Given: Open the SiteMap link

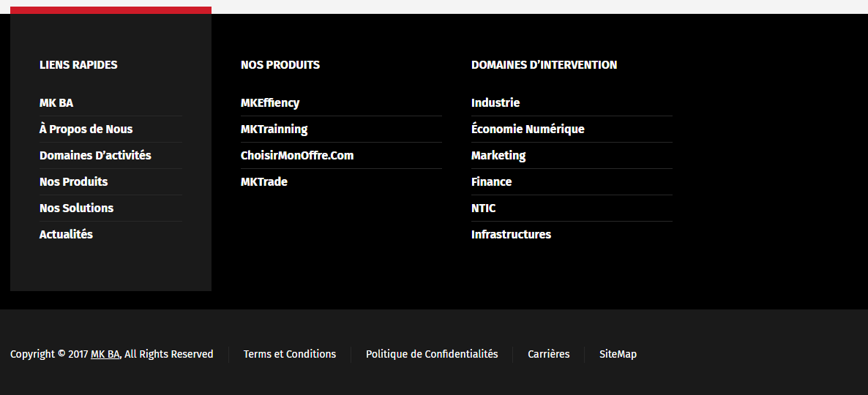Looking at the screenshot, I should click(x=618, y=355).
